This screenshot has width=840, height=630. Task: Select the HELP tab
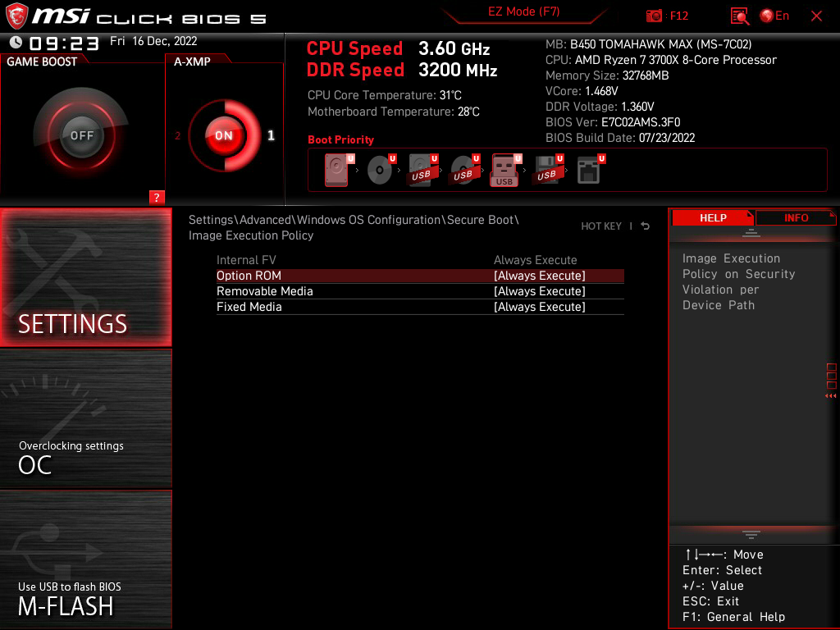pyautogui.click(x=713, y=217)
